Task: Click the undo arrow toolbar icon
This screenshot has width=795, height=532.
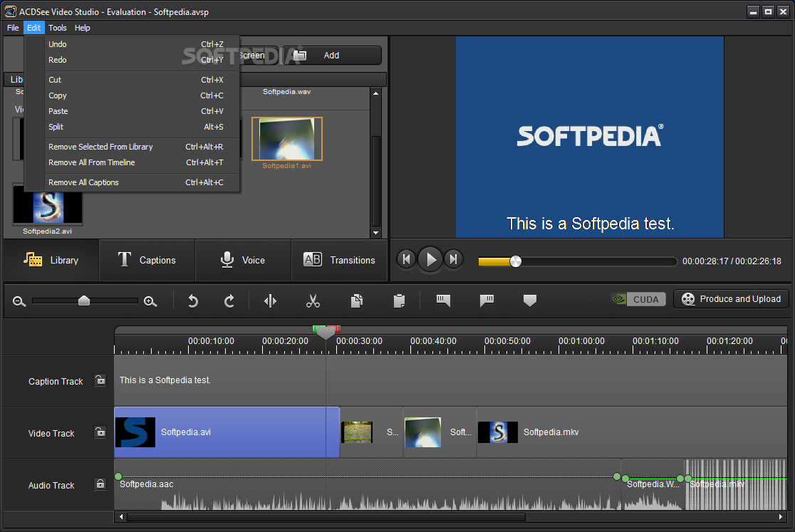Action: (192, 301)
